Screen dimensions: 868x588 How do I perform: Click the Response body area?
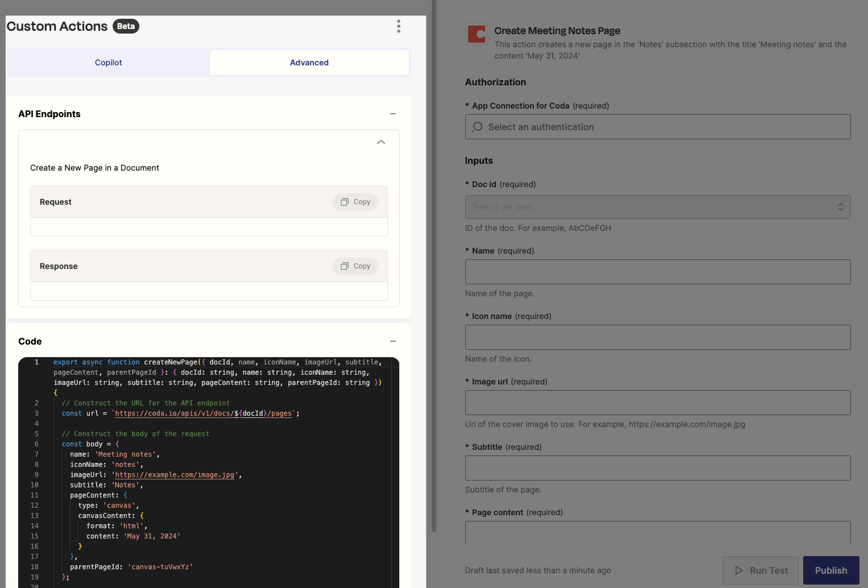tap(209, 291)
